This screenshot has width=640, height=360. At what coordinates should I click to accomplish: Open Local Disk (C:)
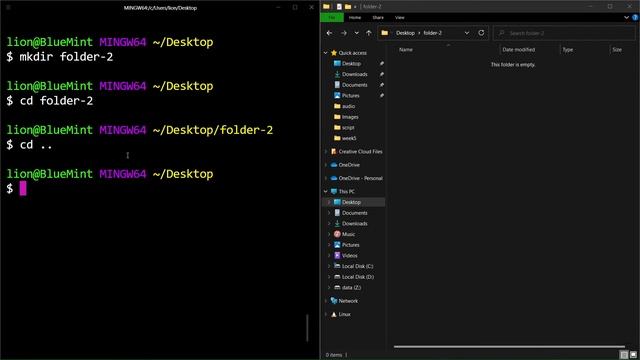click(358, 266)
